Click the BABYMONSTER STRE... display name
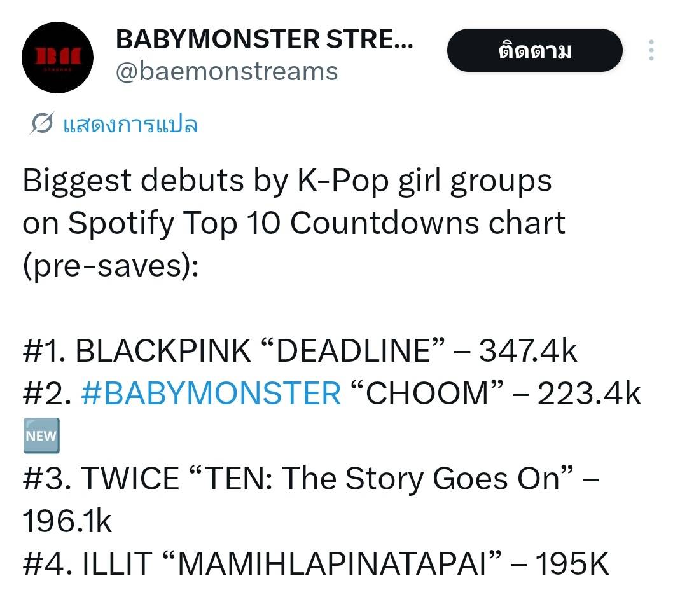This screenshot has height=616, width=687. 264,41
